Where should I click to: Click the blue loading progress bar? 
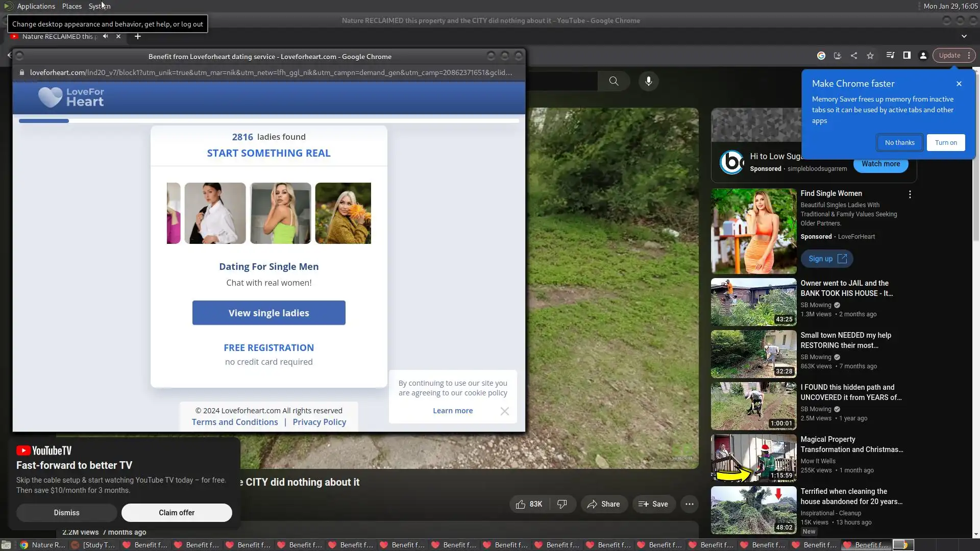tap(44, 121)
